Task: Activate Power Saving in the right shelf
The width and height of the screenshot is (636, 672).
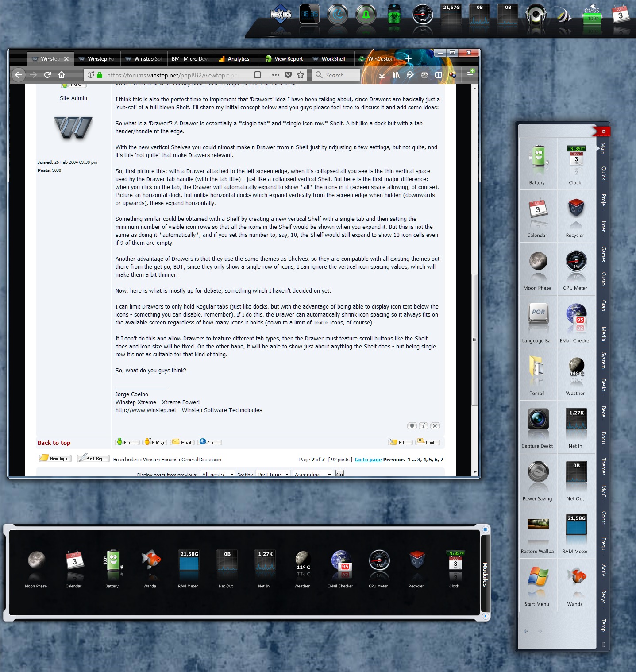Action: pos(538,472)
